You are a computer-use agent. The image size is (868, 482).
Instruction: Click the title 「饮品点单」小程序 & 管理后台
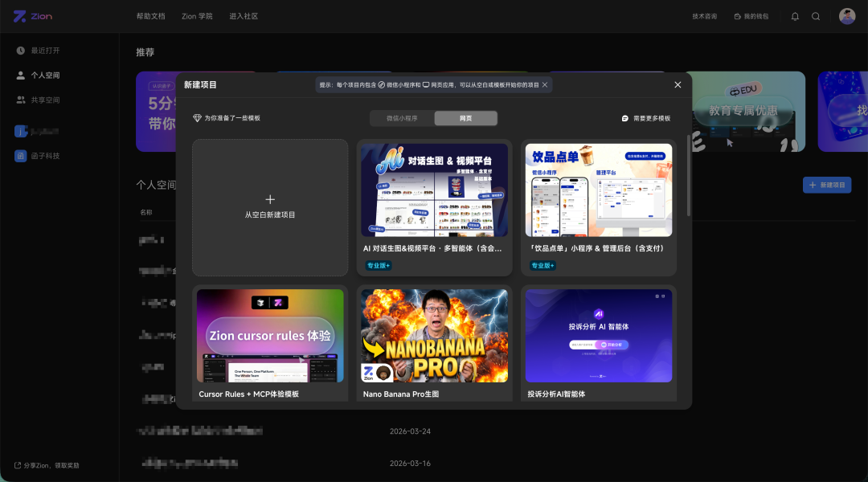pos(596,248)
